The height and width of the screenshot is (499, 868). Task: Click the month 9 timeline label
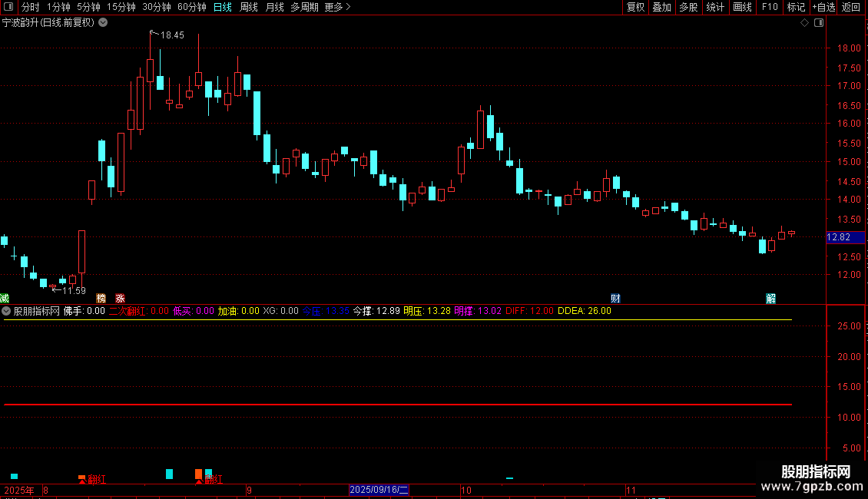pyautogui.click(x=249, y=490)
